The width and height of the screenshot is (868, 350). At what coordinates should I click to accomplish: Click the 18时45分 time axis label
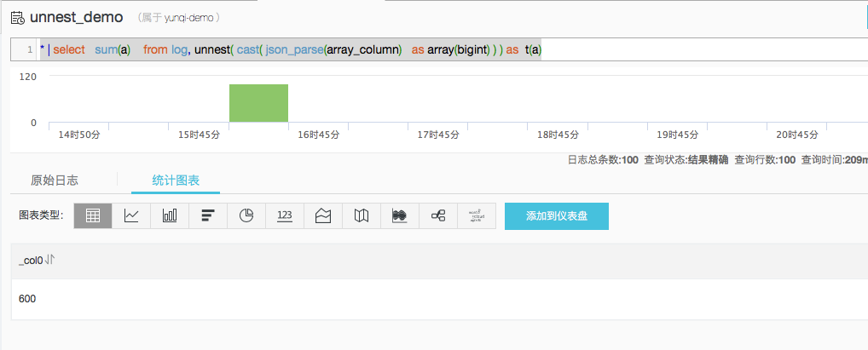(558, 135)
